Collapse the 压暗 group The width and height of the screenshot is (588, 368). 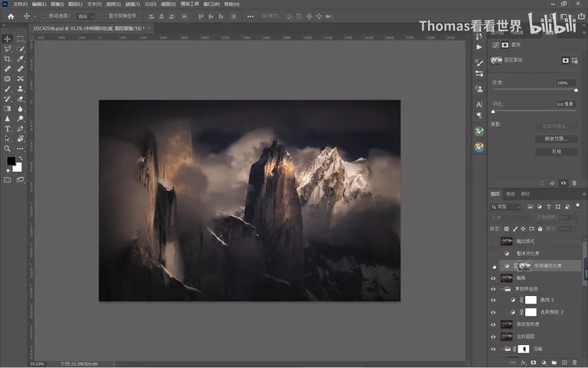click(502, 349)
